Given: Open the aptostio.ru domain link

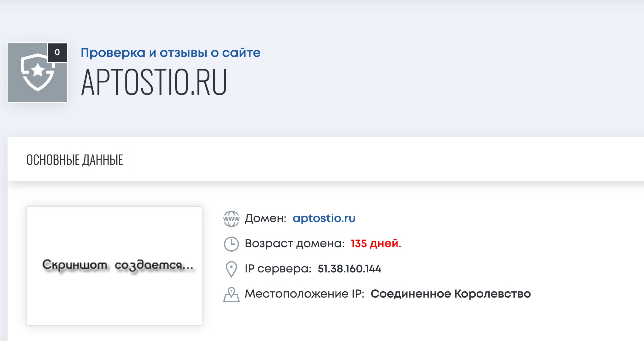Looking at the screenshot, I should pos(324,218).
